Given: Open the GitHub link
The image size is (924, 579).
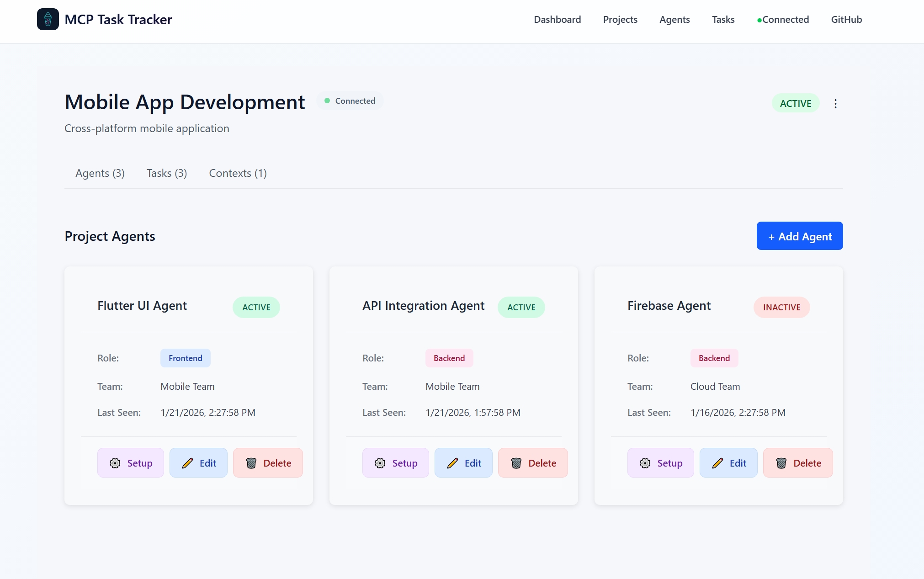Looking at the screenshot, I should pyautogui.click(x=846, y=20).
